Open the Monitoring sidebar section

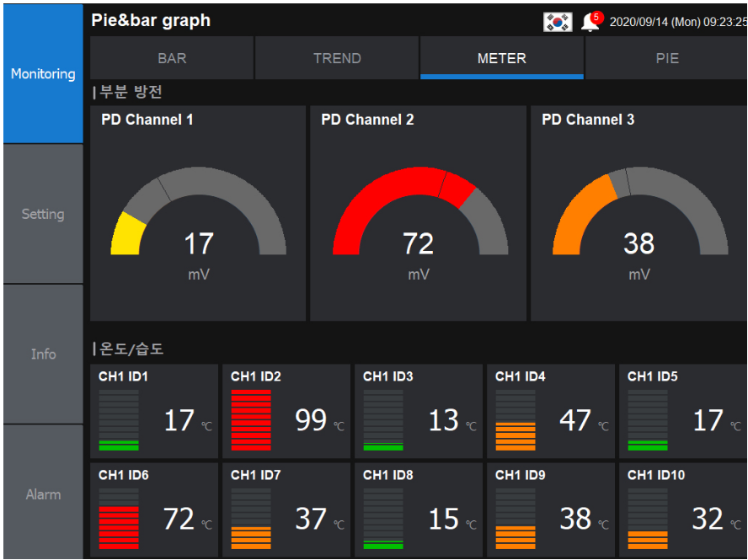pos(43,74)
